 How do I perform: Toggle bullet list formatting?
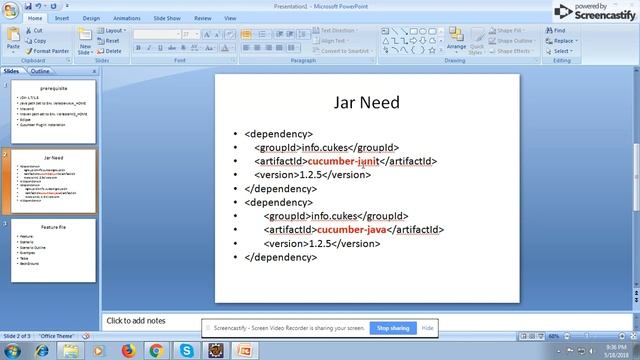[247, 34]
